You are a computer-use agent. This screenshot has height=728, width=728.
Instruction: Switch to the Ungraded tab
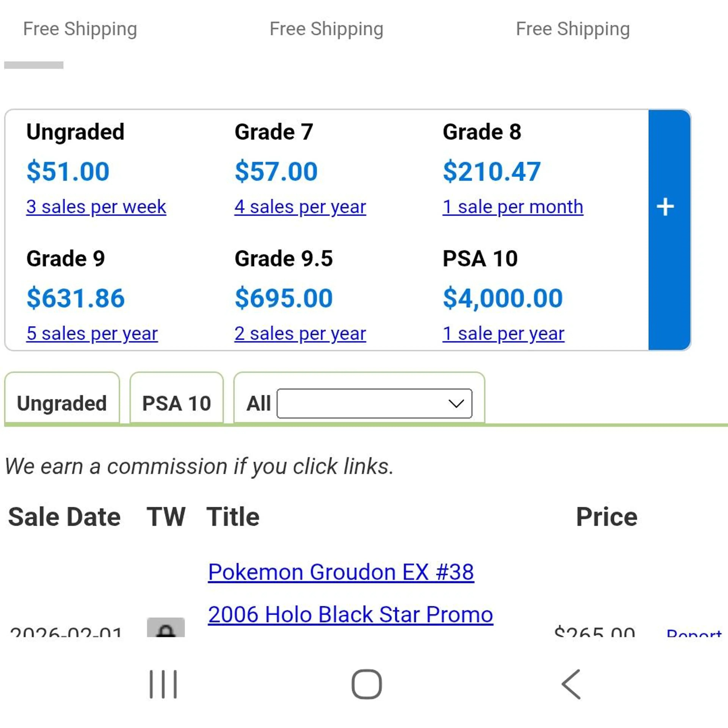pos(62,403)
